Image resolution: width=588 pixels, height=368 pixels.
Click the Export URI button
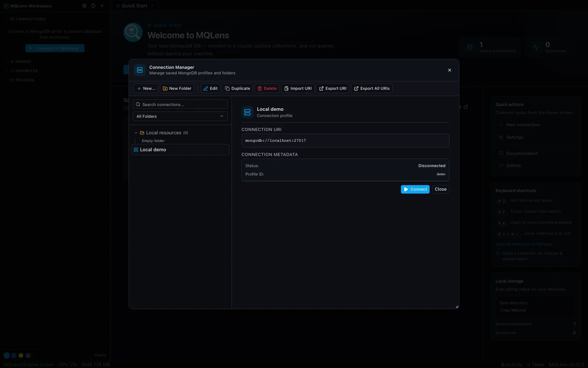333,88
